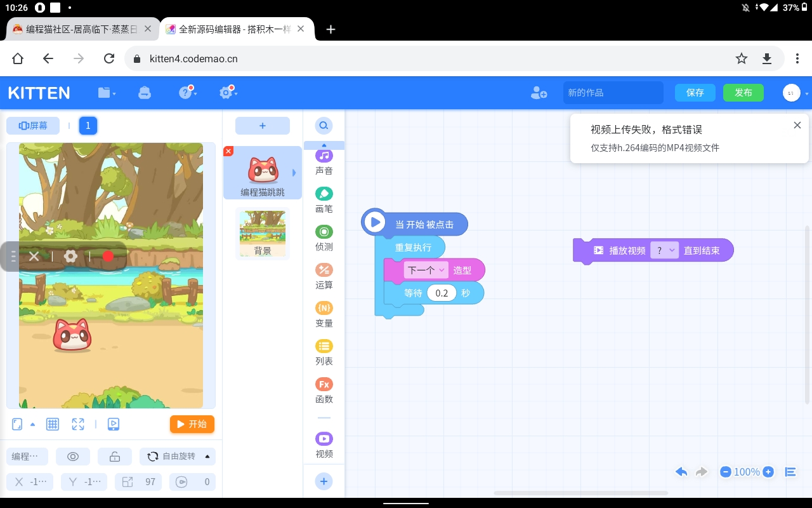Dismiss the video upload failed notification
This screenshot has height=508, width=812.
click(x=797, y=125)
